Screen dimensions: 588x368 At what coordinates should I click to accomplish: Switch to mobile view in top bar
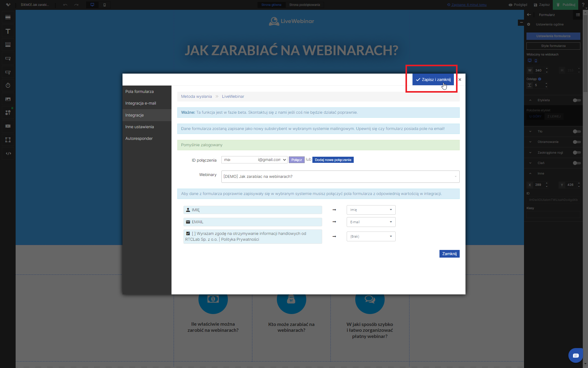pyautogui.click(x=104, y=5)
